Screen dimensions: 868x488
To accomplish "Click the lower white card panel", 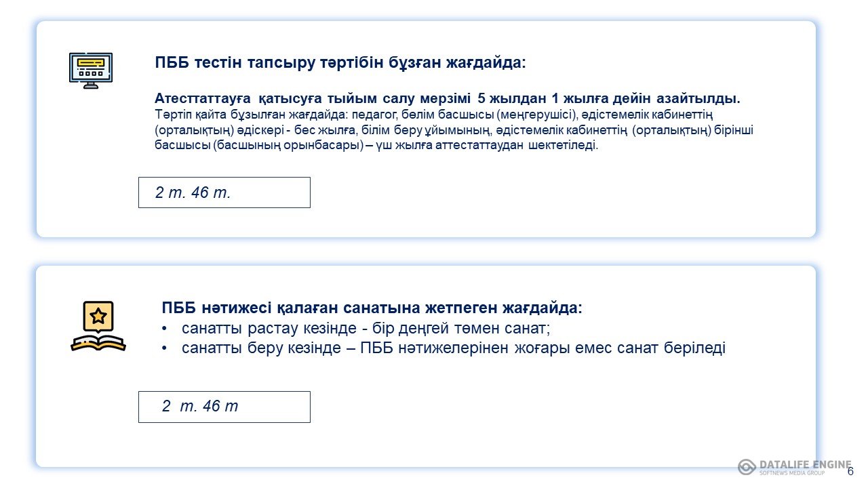I will coord(426,366).
